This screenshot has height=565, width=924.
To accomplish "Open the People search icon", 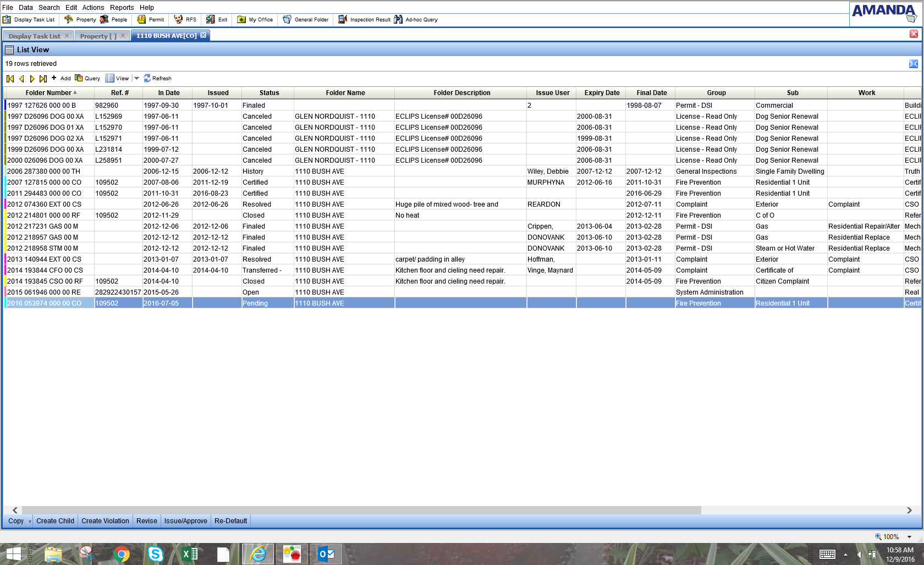I will tap(104, 20).
